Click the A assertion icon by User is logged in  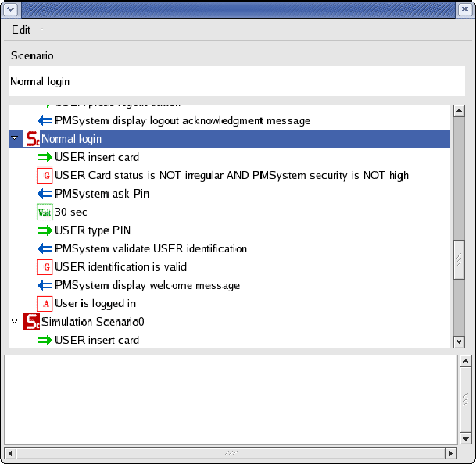pos(45,303)
